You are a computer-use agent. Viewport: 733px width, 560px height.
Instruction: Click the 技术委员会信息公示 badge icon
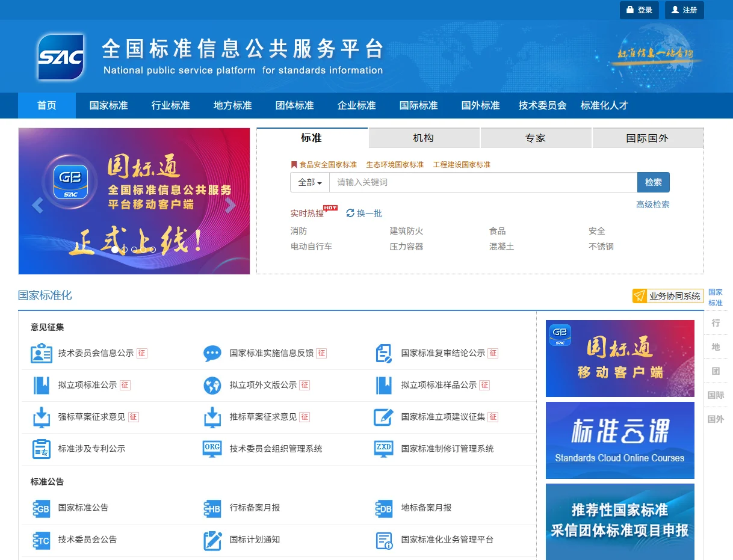[41, 354]
